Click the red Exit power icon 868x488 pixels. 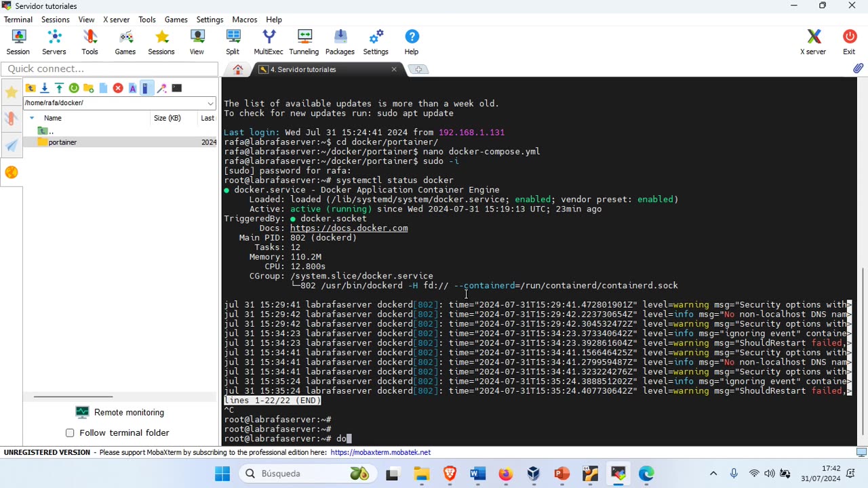click(849, 42)
